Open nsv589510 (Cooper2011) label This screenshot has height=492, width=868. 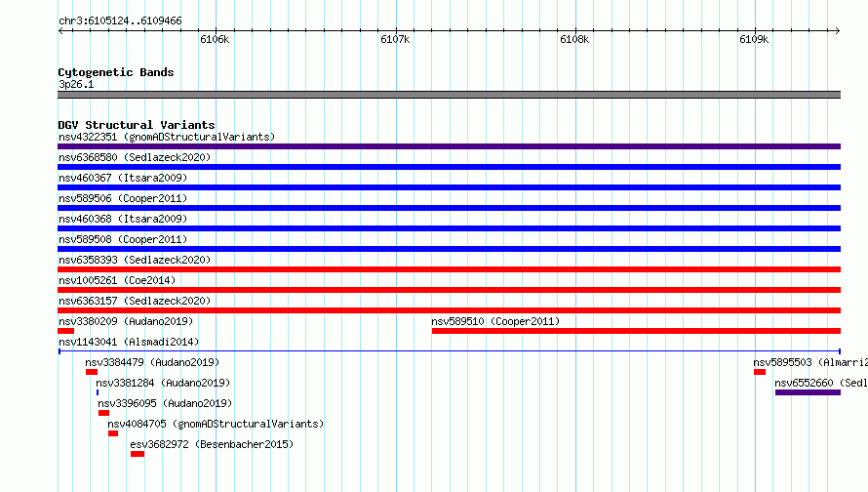tap(495, 321)
